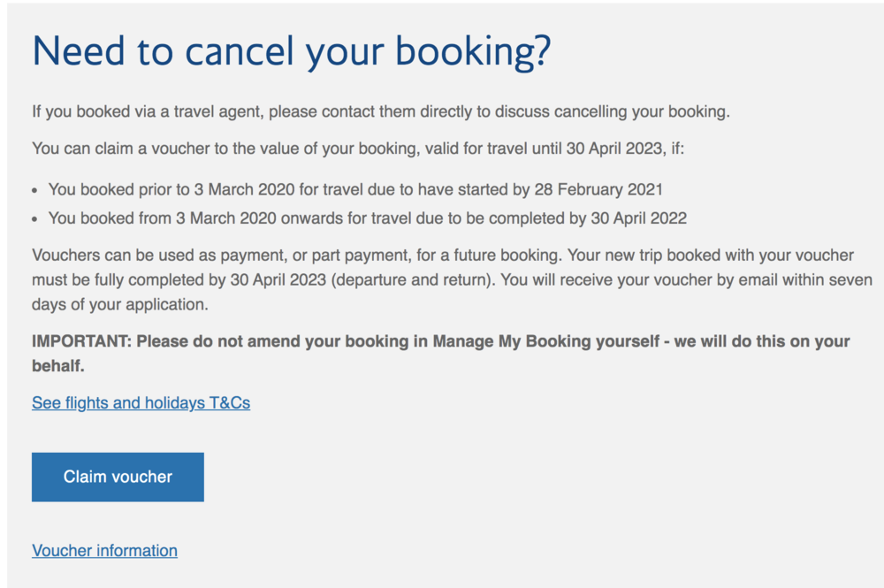
Task: Click the date '30 April 2022'
Action: (639, 218)
